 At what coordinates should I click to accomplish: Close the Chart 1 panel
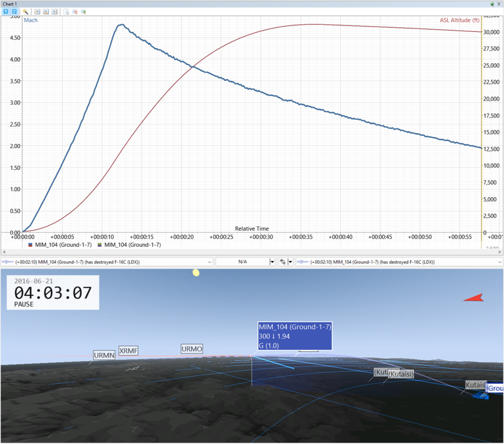499,4
